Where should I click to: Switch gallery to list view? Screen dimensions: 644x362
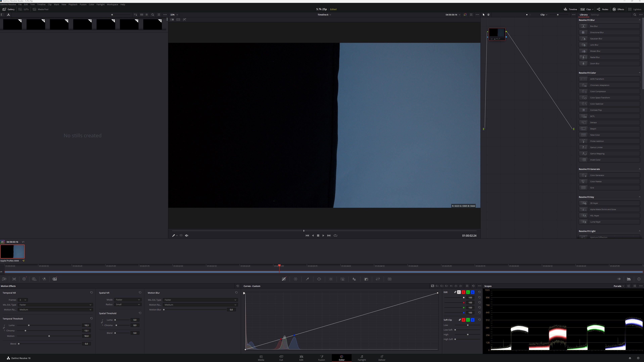click(146, 14)
